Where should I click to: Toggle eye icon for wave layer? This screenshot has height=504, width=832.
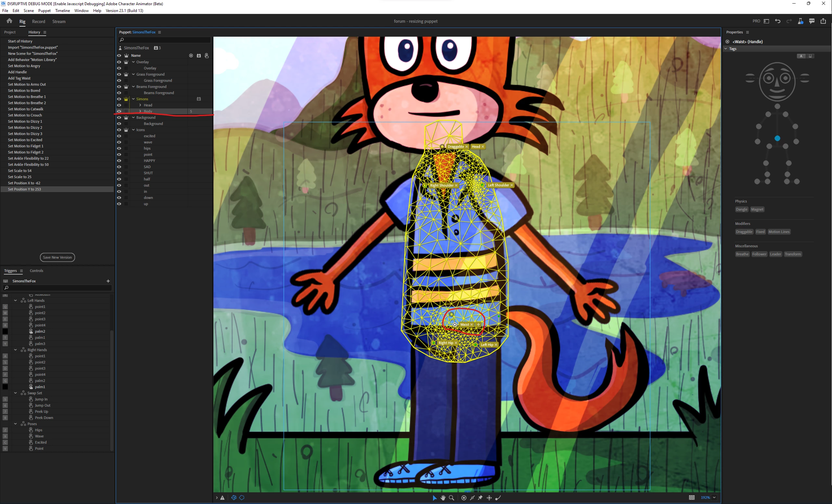(x=119, y=142)
